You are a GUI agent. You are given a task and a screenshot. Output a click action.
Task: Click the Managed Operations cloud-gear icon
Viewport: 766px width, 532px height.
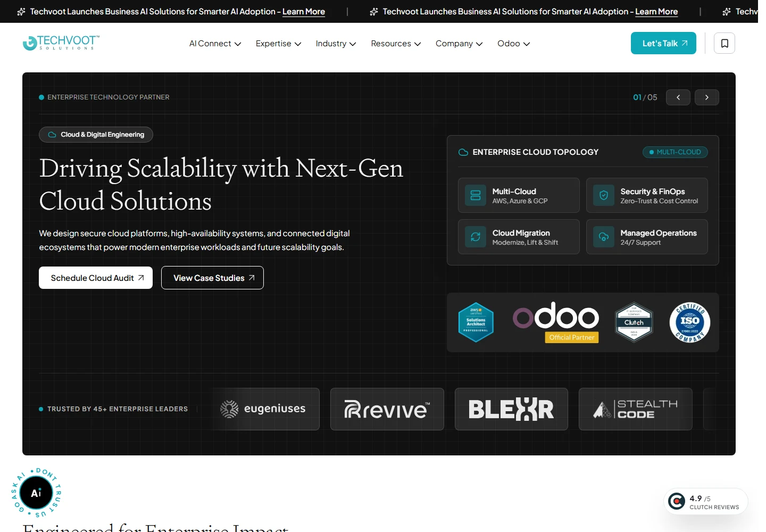click(x=604, y=237)
